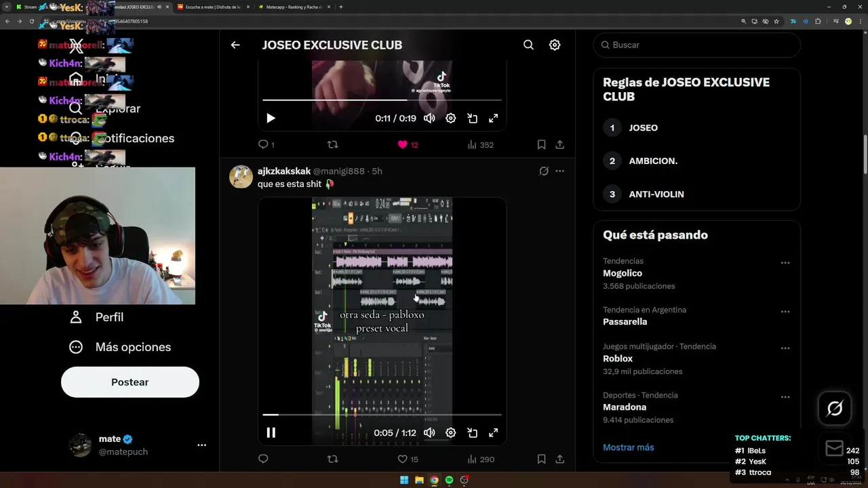Viewport: 868px width, 488px height.
Task: Open the floating messages envelope button
Action: (x=835, y=448)
